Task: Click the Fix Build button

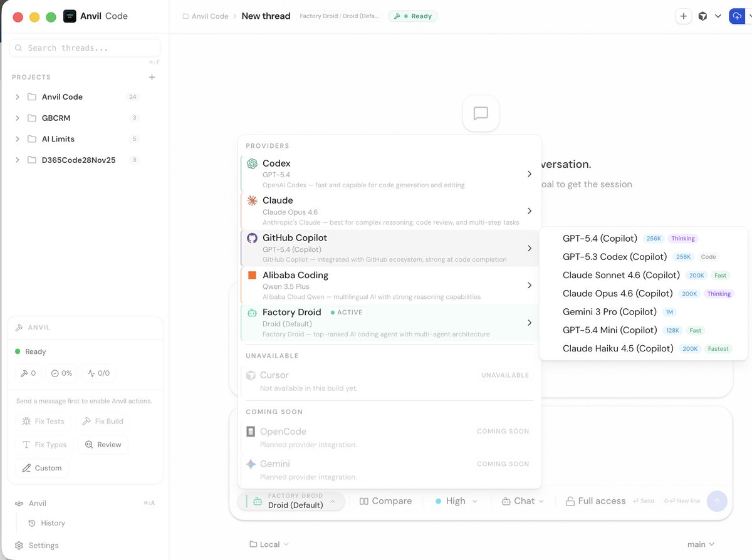Action: click(103, 421)
